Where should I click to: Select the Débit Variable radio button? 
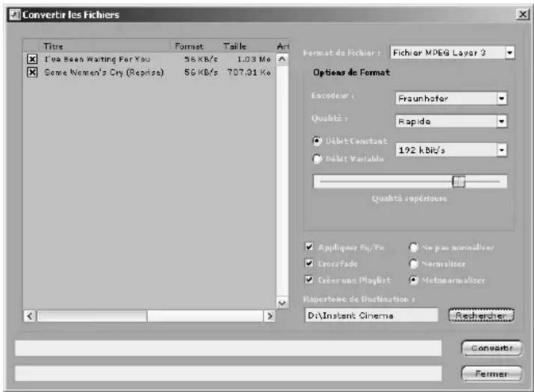(x=317, y=159)
